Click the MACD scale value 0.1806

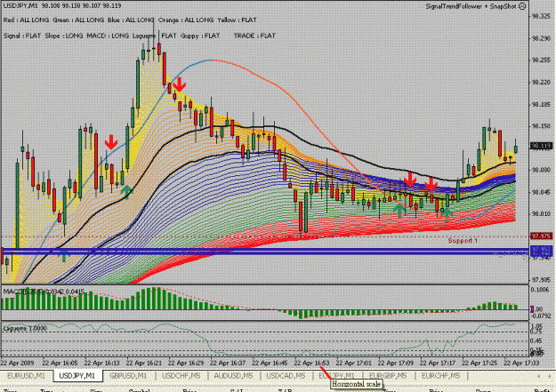(x=540, y=290)
